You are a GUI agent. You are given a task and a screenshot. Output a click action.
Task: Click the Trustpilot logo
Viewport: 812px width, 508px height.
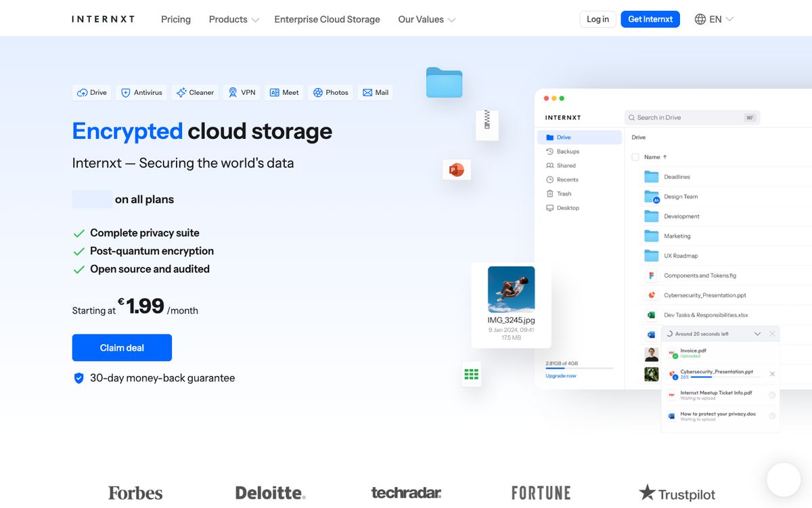(x=677, y=493)
